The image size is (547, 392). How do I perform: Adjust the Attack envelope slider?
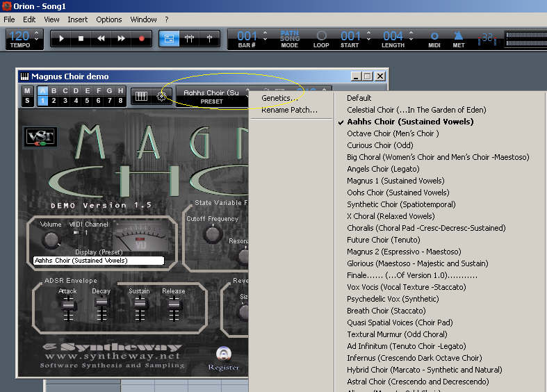68,306
